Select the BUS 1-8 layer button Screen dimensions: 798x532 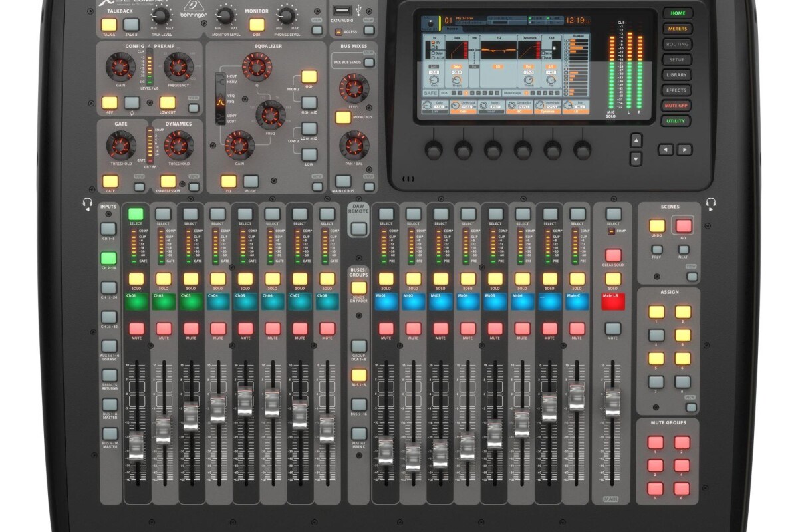[359, 375]
